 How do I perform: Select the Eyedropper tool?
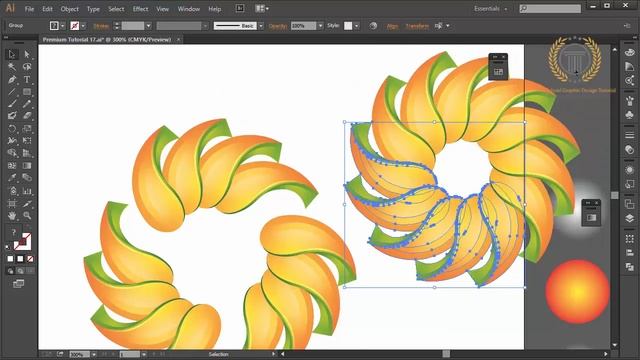tap(12, 178)
